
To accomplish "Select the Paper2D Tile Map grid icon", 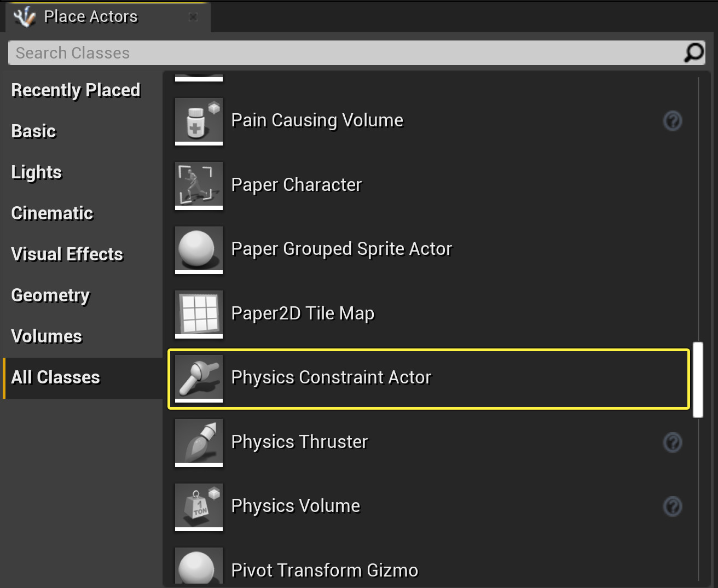I will (199, 315).
